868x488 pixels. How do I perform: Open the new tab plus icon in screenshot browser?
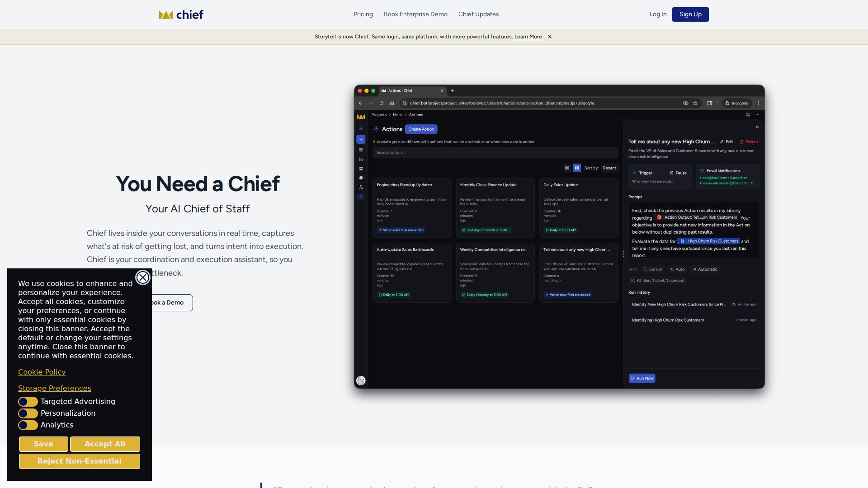[453, 90]
